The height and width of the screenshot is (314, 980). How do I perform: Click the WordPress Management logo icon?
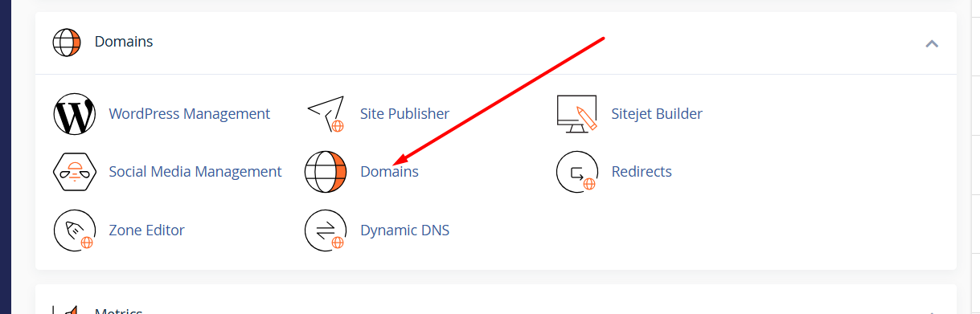pyautogui.click(x=74, y=114)
